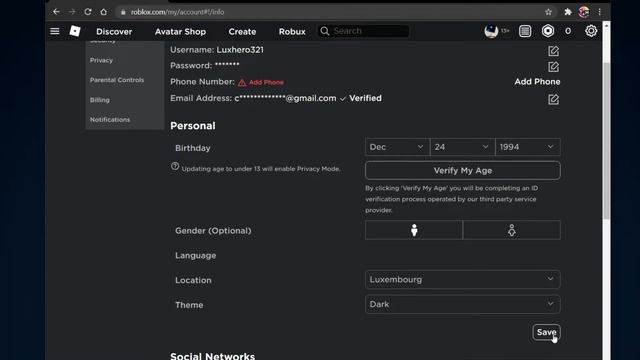Screen dimensions: 640x360
Task: Select the female gender option
Action: point(512,230)
